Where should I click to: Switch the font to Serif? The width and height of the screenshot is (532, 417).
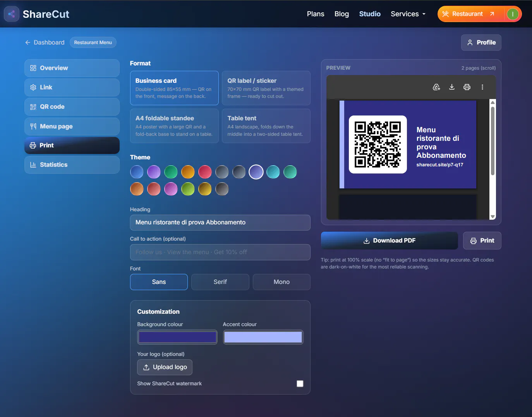point(220,282)
